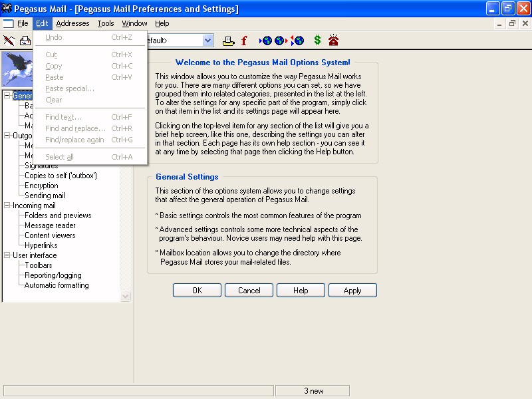Viewport: 532px width, 399px height.
Task: Click the Pegasus Mail title bar icon
Action: 7,8
